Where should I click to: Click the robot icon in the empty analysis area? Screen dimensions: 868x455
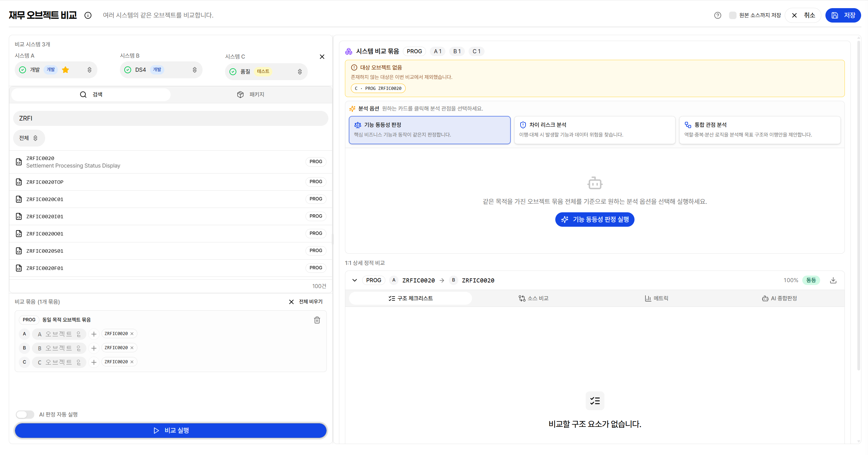pos(595,183)
